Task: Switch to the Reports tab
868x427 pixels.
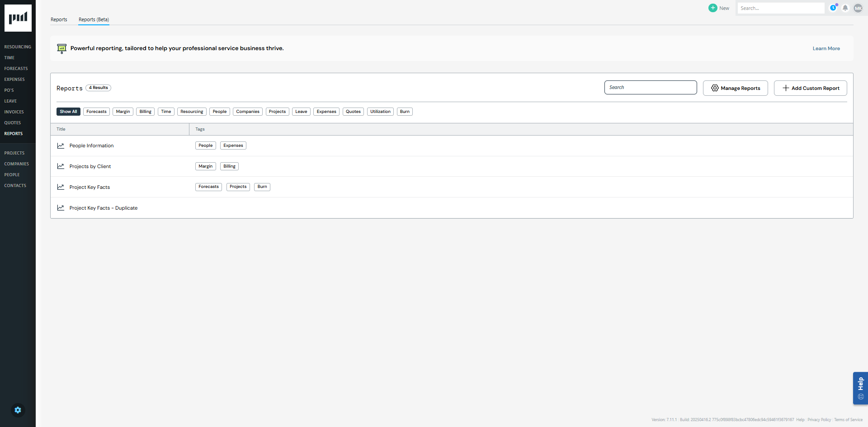Action: pos(59,19)
